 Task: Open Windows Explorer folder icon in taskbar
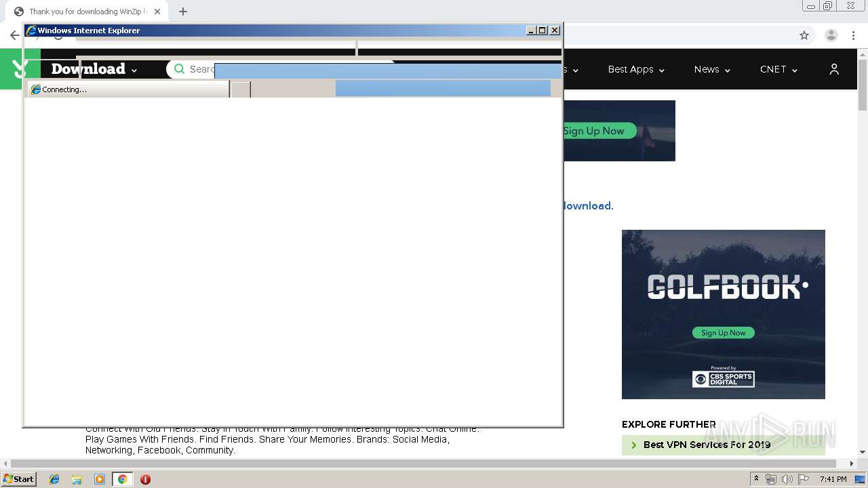77,479
